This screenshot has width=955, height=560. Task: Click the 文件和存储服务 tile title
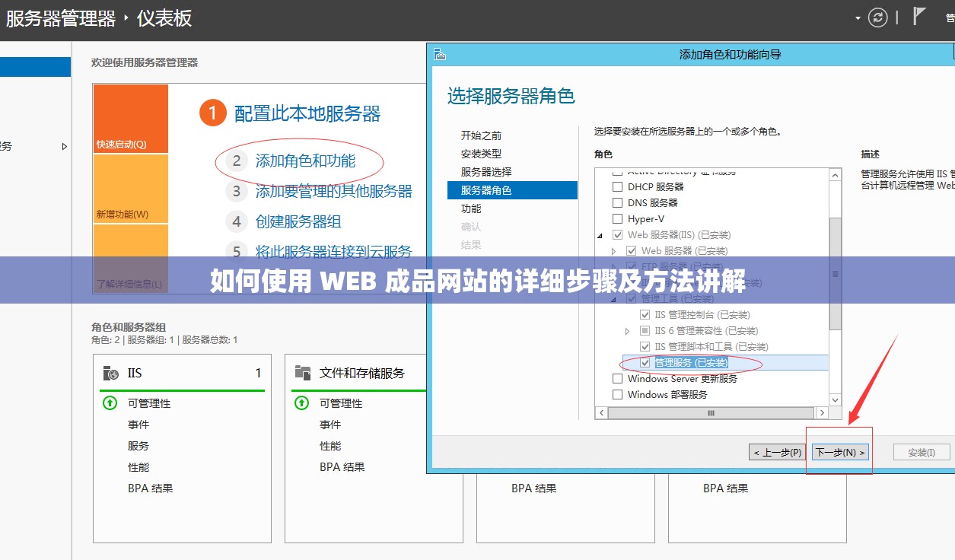point(362,373)
